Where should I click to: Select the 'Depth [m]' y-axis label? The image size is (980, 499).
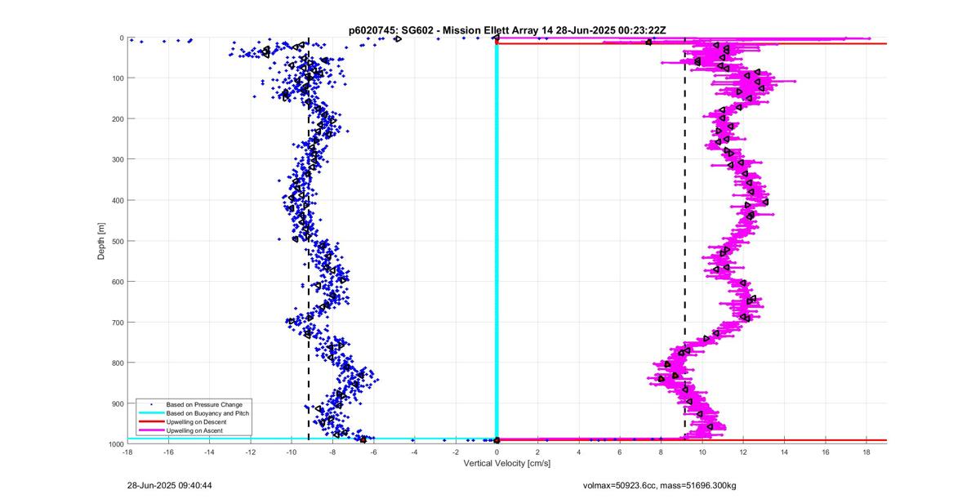tap(101, 241)
